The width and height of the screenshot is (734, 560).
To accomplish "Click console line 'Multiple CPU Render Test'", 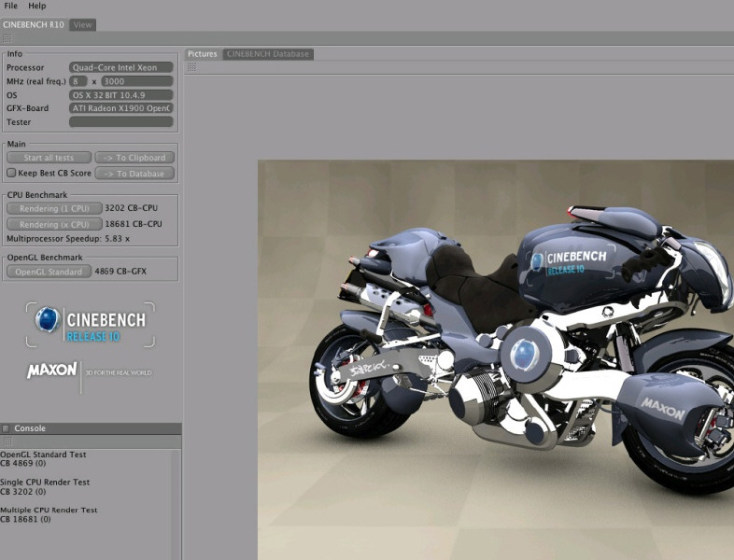I will tap(49, 510).
